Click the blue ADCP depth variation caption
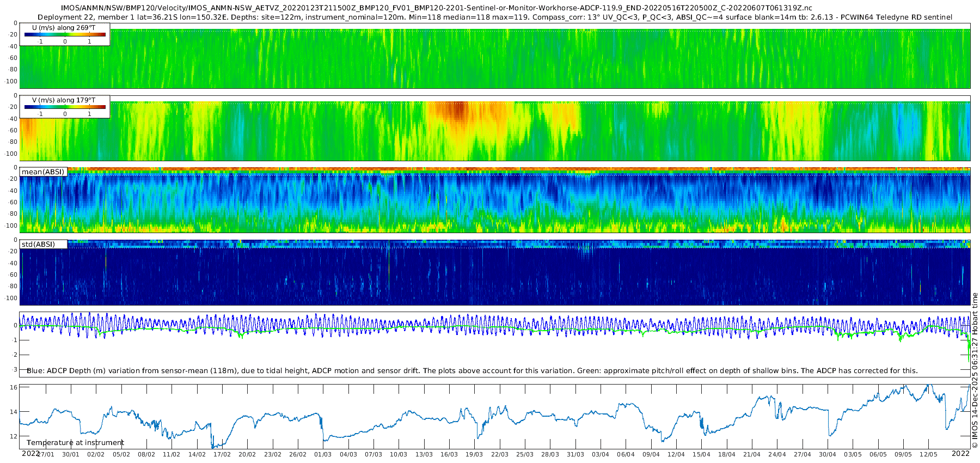The width and height of the screenshot is (980, 463). pyautogui.click(x=472, y=370)
